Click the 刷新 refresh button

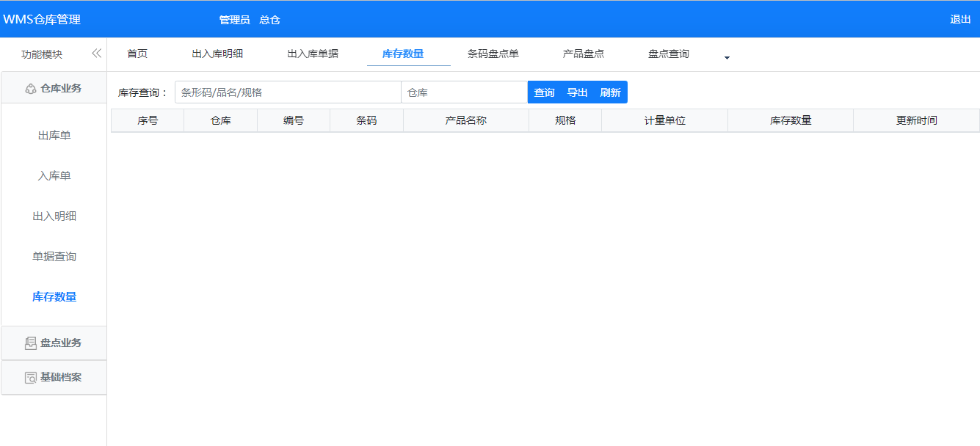[610, 92]
